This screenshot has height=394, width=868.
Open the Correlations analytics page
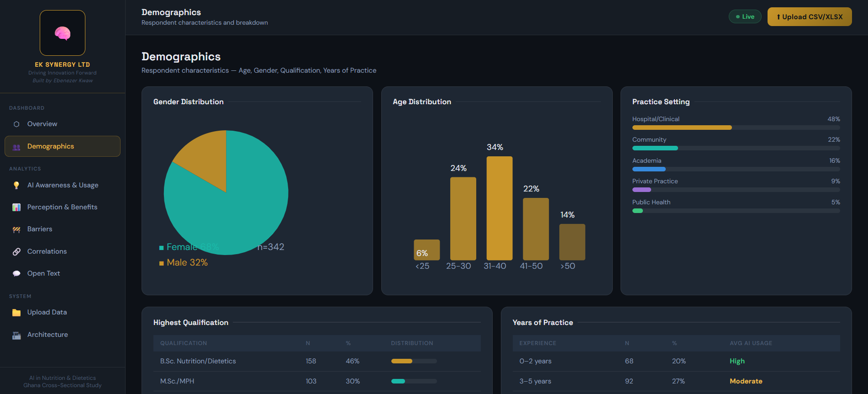pos(63,251)
